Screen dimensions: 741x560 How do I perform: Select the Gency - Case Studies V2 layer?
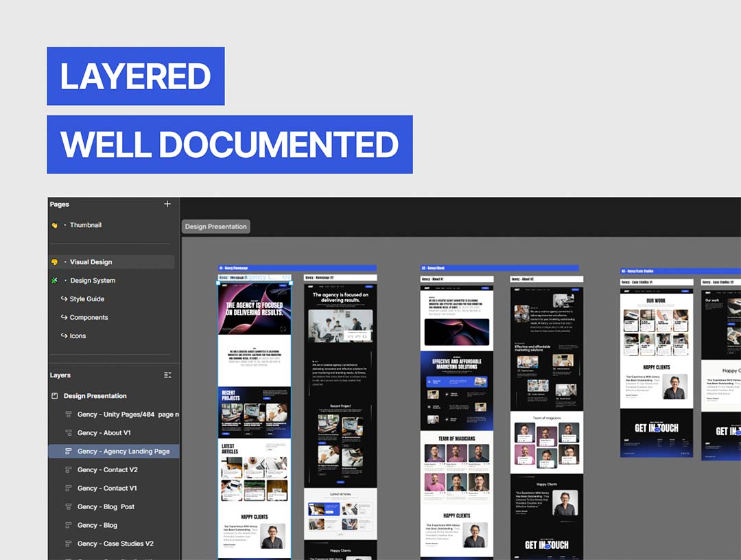pyautogui.click(x=115, y=544)
